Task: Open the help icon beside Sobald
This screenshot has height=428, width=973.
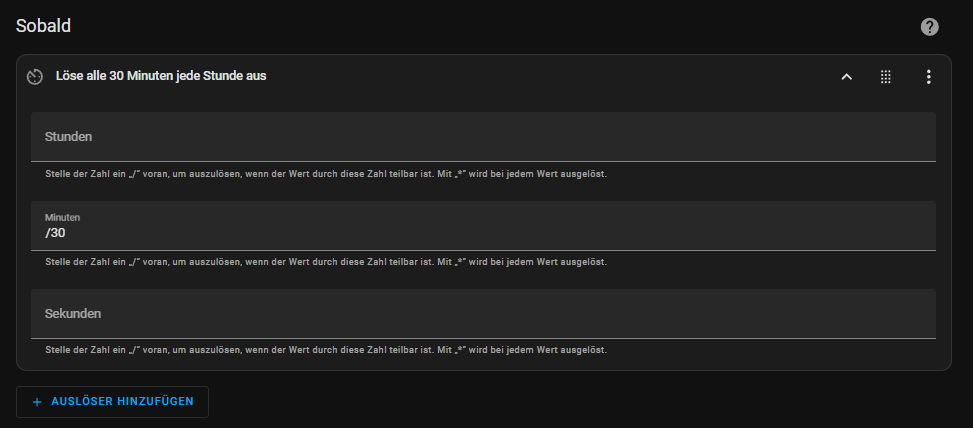Action: click(929, 27)
